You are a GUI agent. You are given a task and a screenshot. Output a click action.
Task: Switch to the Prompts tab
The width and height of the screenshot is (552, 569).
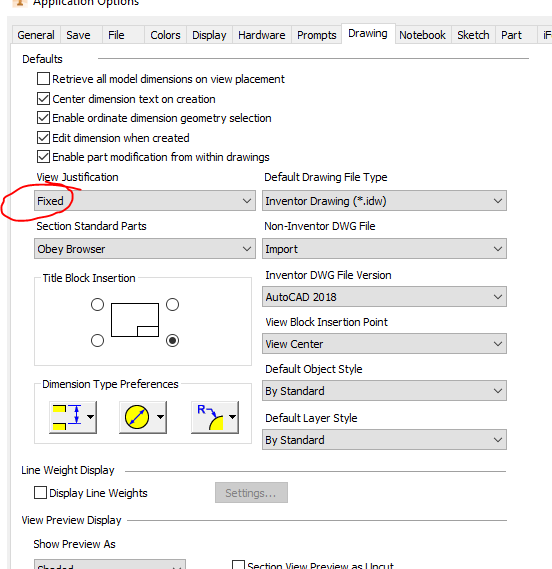click(316, 35)
